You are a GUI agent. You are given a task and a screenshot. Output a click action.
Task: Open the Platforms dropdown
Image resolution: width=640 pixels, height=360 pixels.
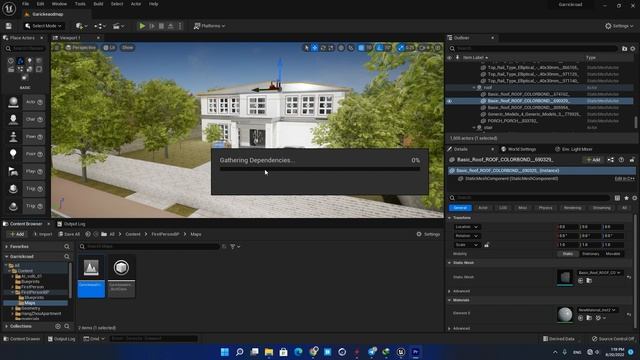pyautogui.click(x=209, y=26)
